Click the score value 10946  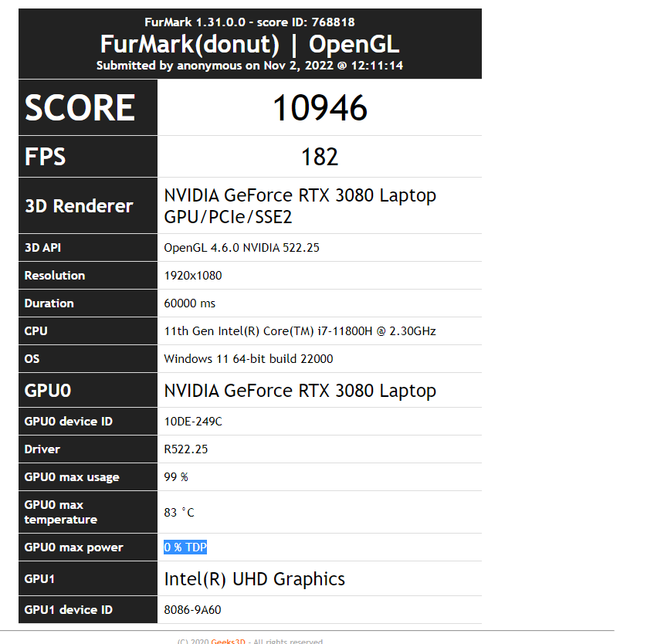point(320,108)
